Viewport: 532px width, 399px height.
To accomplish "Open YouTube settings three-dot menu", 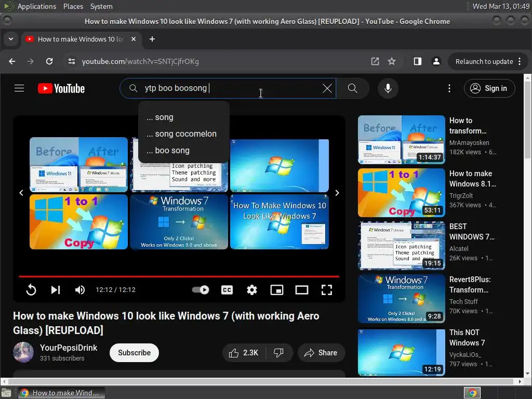I will coord(449,88).
